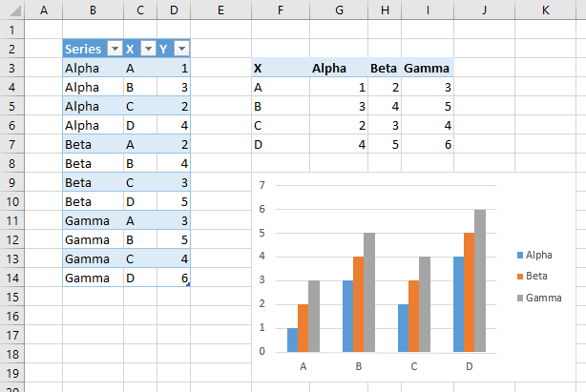This screenshot has height=392, width=586.
Task: Open the Y column filter dropdown
Action: [182, 49]
